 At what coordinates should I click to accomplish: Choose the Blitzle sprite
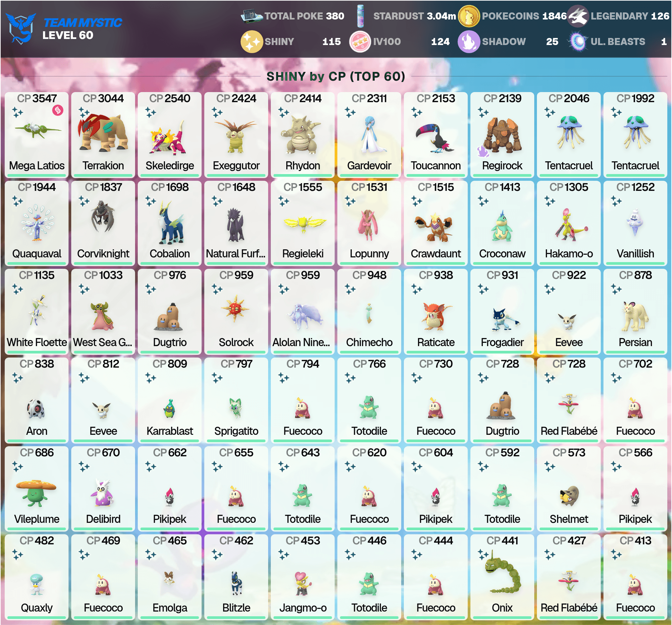click(236, 583)
